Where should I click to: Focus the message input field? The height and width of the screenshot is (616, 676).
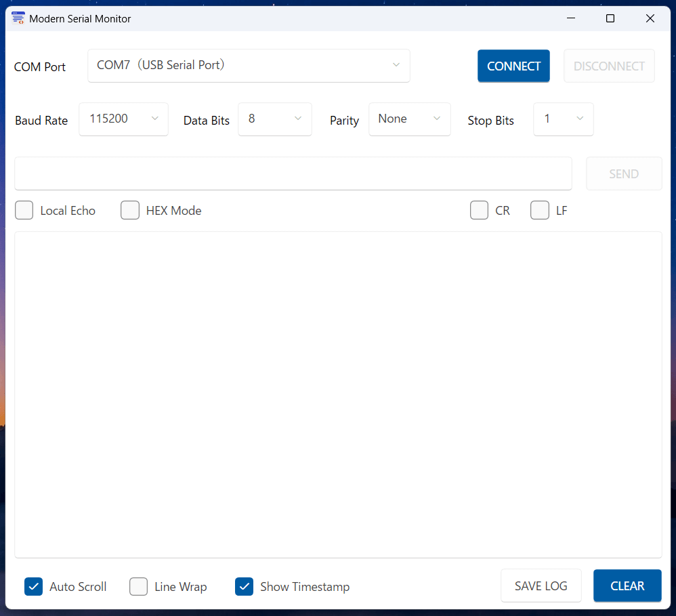click(x=293, y=173)
